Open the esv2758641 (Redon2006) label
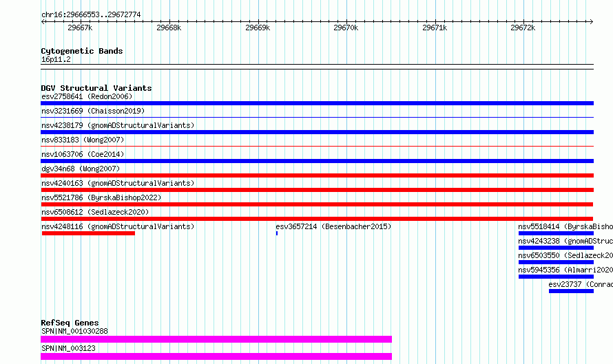 [87, 96]
